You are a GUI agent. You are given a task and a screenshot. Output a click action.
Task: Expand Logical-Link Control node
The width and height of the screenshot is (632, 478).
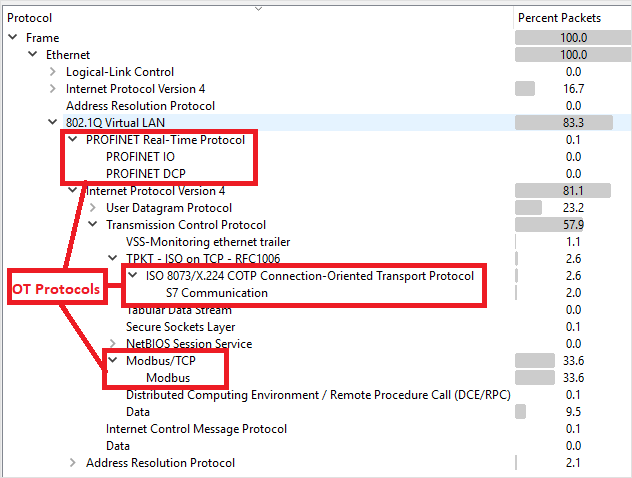pyautogui.click(x=53, y=72)
